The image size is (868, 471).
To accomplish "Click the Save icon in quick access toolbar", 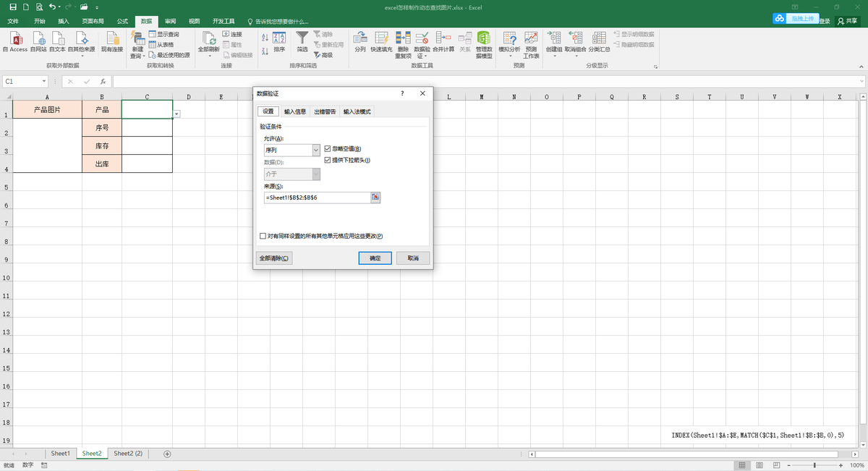I will click(13, 7).
